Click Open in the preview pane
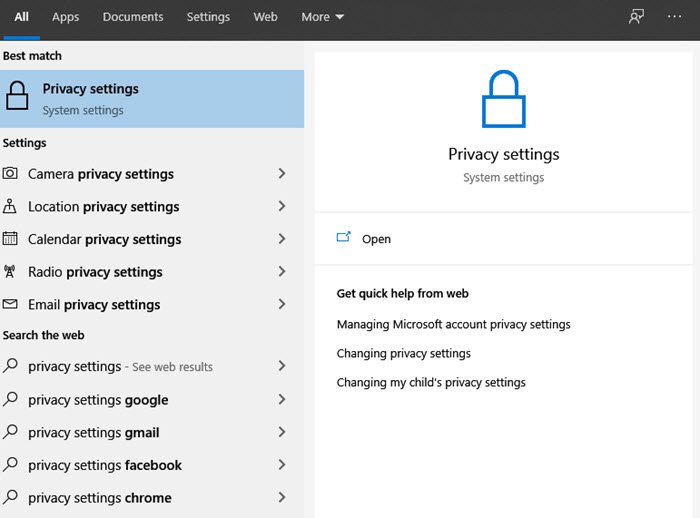This screenshot has height=518, width=700. pyautogui.click(x=376, y=239)
